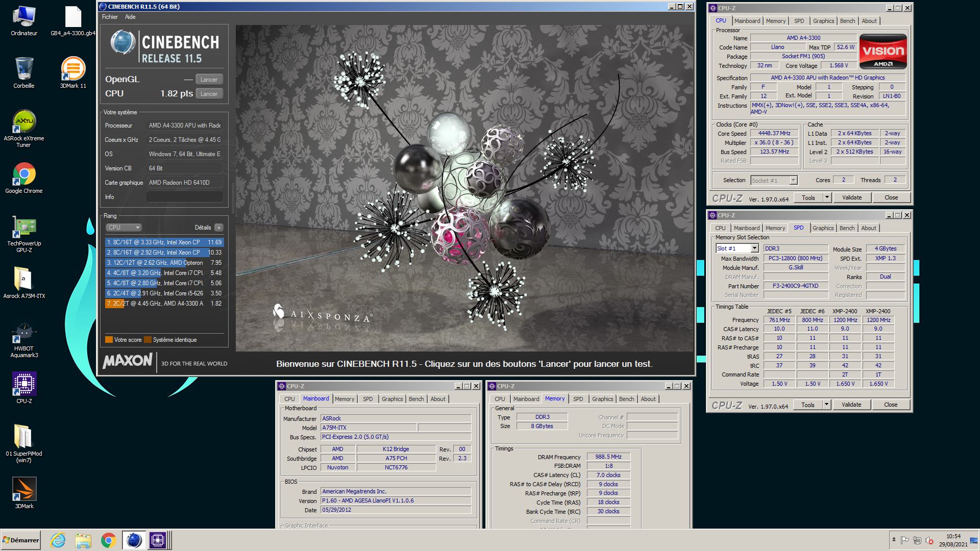Open Windows Explorer from taskbar
980x551 pixels.
click(83, 540)
